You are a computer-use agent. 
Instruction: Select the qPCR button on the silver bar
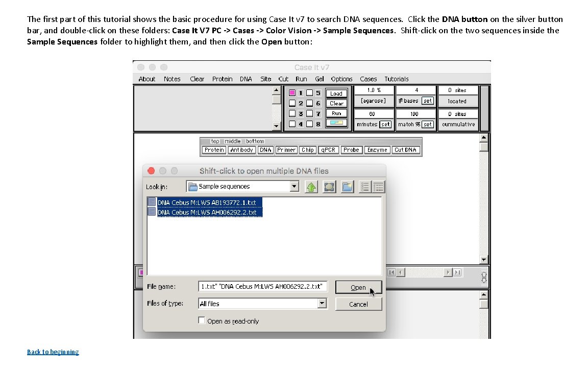click(x=328, y=150)
